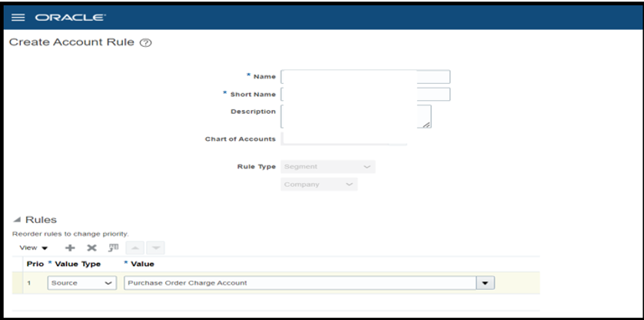The height and width of the screenshot is (320, 644).
Task: Click the detach table icon
Action: pos(114,248)
